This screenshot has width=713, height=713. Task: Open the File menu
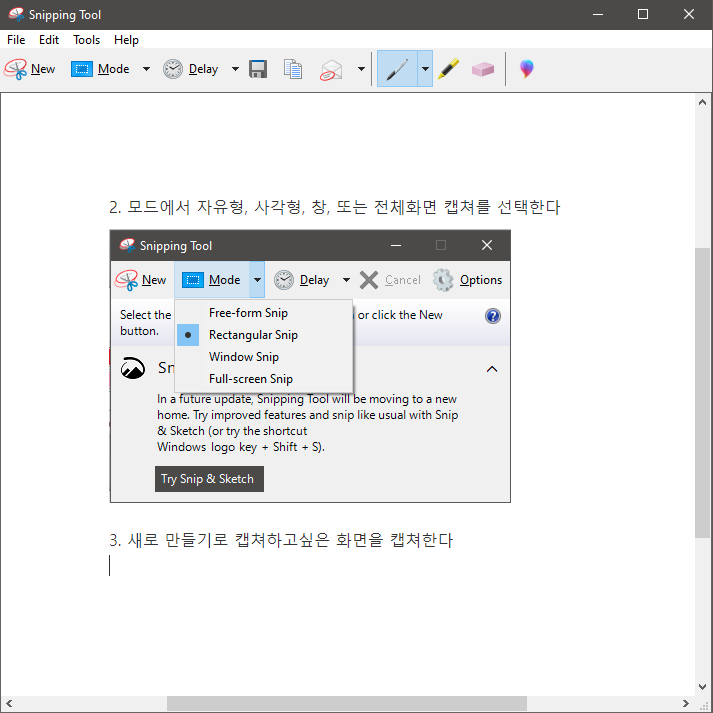[x=16, y=40]
